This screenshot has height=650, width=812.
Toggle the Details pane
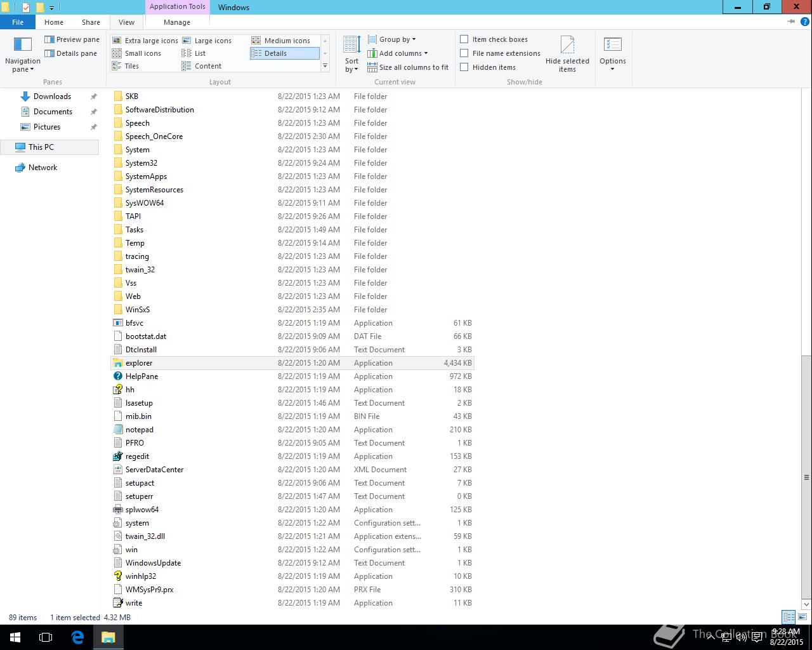pos(70,53)
